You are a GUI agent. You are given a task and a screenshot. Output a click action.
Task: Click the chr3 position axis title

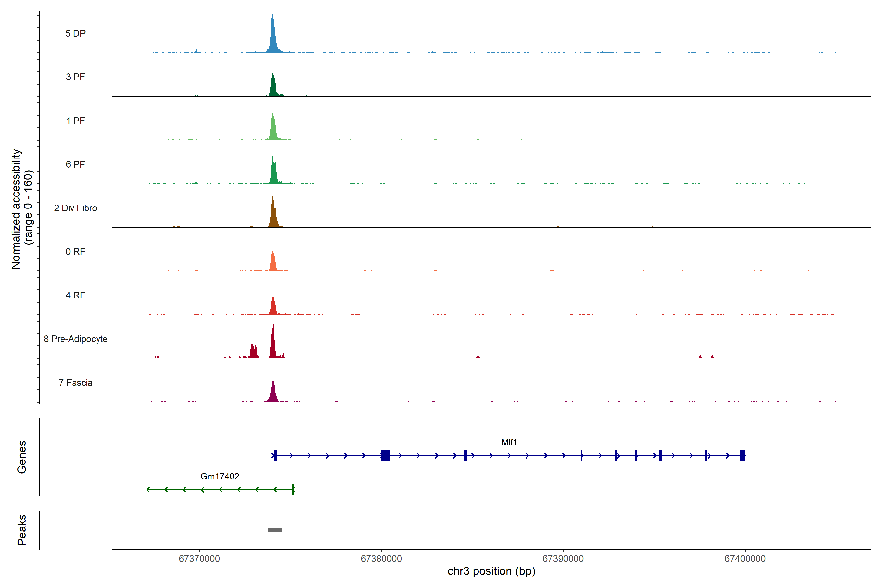[x=491, y=571]
